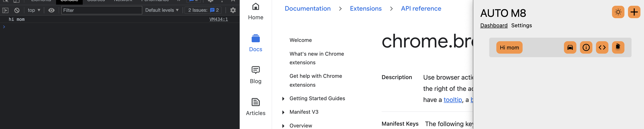The width and height of the screenshot is (644, 129).
Task: Expand the Getting Started Guides section
Action: [283, 99]
